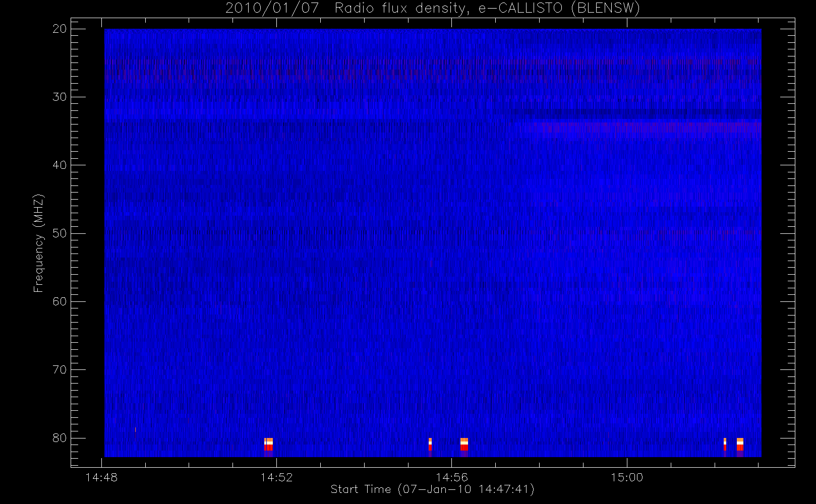This screenshot has height=504, width=816.
Task: Click the '15:00' time tick label
Action: tap(627, 477)
